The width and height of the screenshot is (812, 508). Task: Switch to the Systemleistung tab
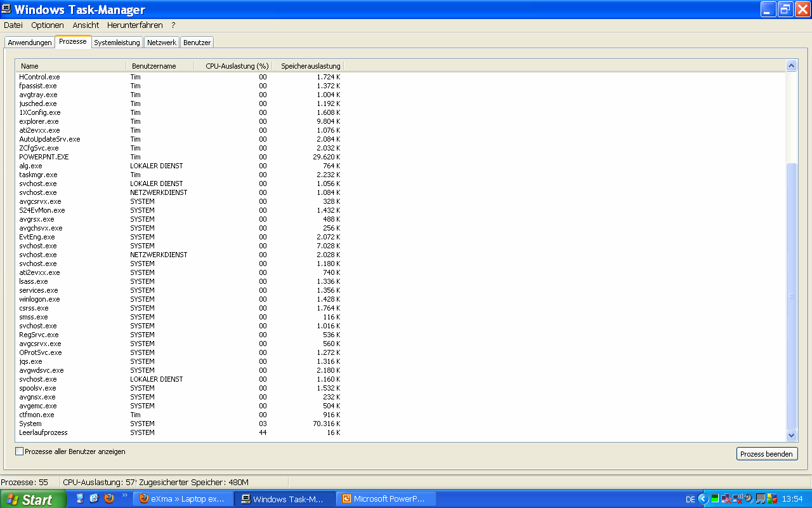117,43
